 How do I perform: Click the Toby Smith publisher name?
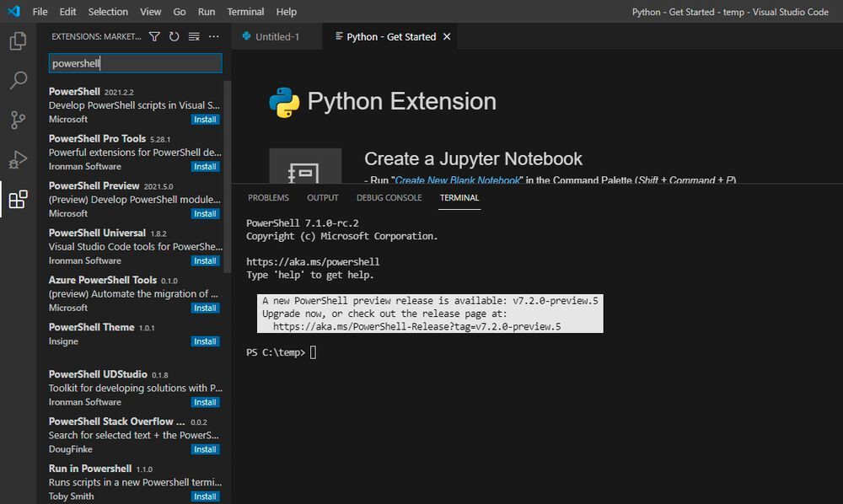(x=71, y=496)
